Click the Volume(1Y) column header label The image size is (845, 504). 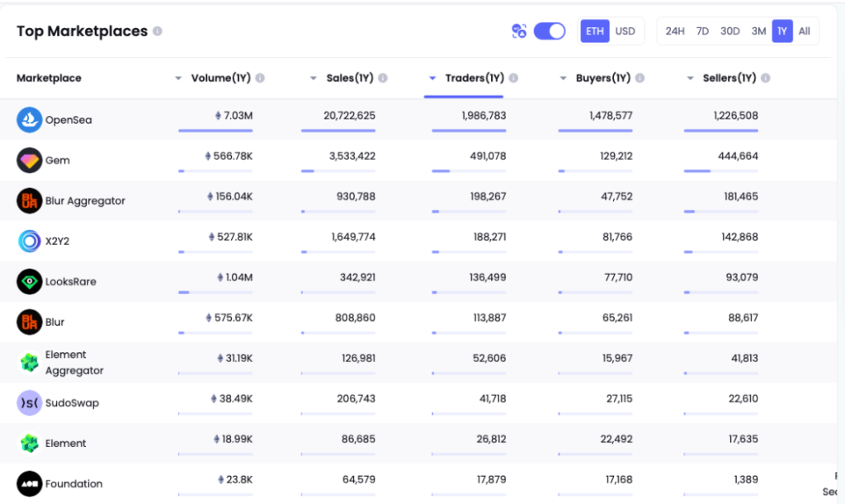(x=221, y=78)
